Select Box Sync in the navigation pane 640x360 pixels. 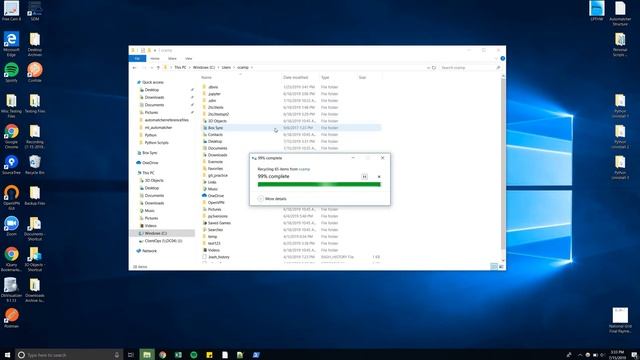tap(149, 153)
